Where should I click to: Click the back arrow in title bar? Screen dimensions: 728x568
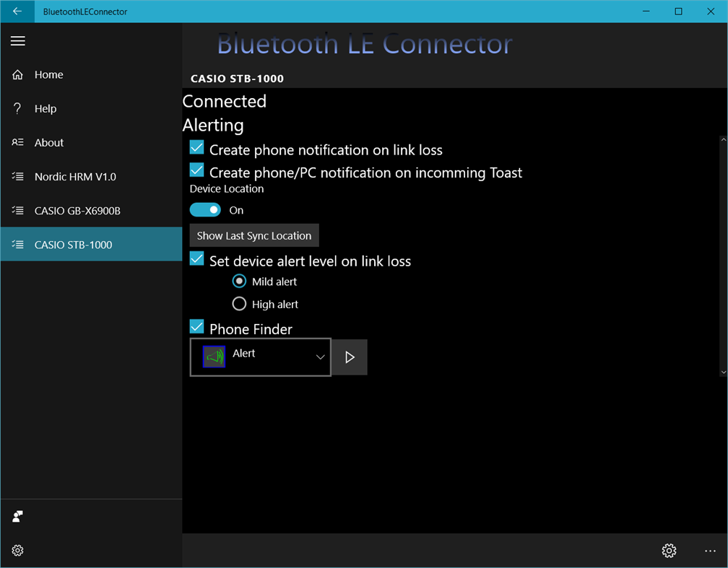click(x=16, y=11)
